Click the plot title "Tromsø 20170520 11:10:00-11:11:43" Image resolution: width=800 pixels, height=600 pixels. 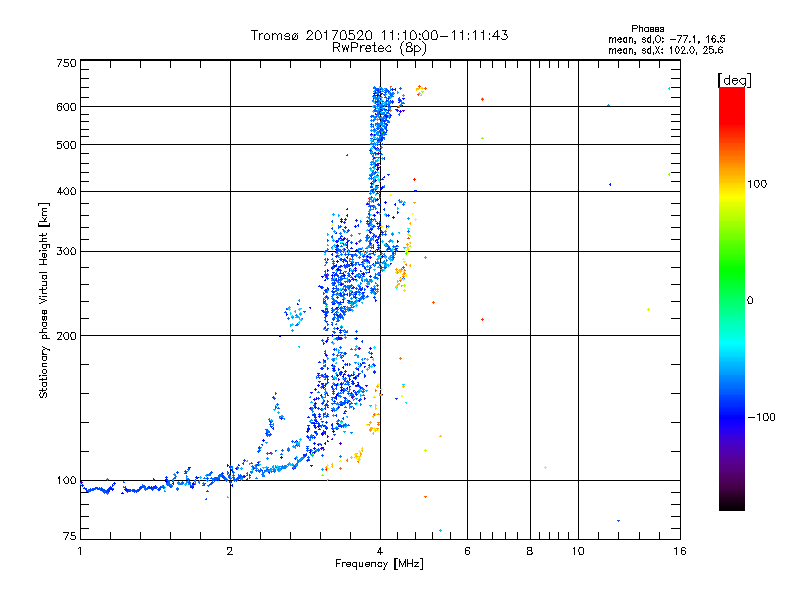coord(379,35)
